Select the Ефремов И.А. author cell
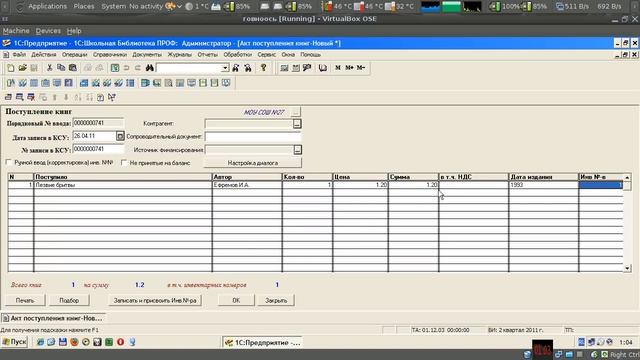Image resolution: width=640 pixels, height=360 pixels. (247, 185)
